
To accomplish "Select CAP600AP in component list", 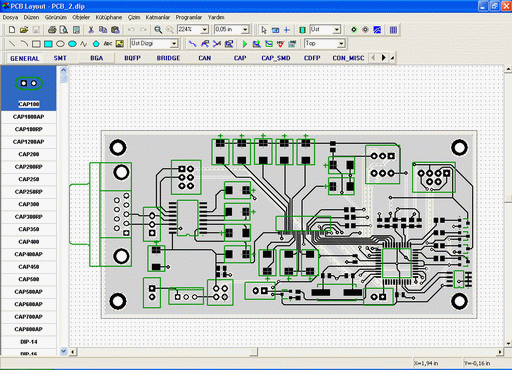I will [x=29, y=304].
